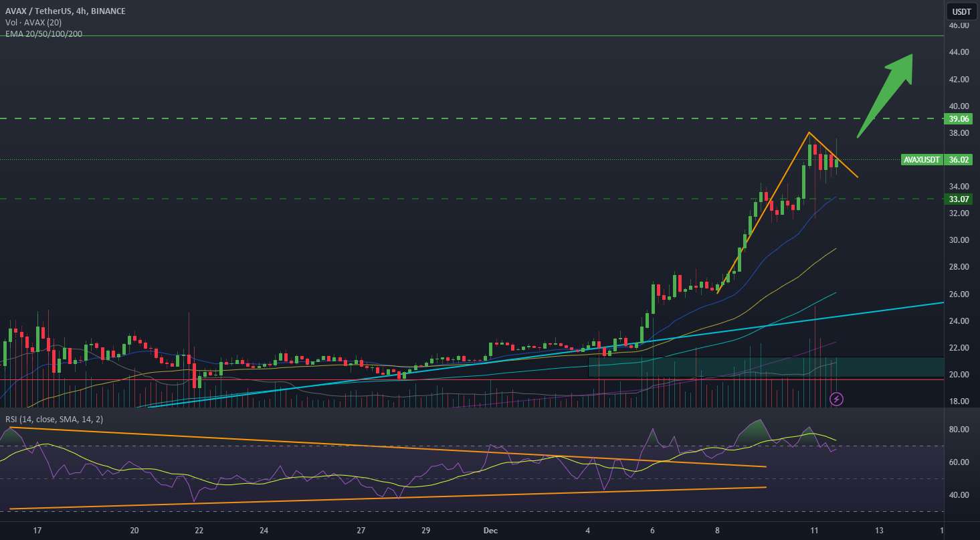Click the 4 date on time axis

tap(588, 531)
